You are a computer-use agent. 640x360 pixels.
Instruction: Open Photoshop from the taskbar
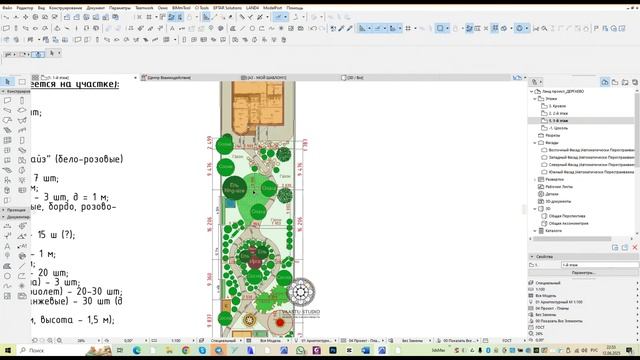tap(333, 350)
